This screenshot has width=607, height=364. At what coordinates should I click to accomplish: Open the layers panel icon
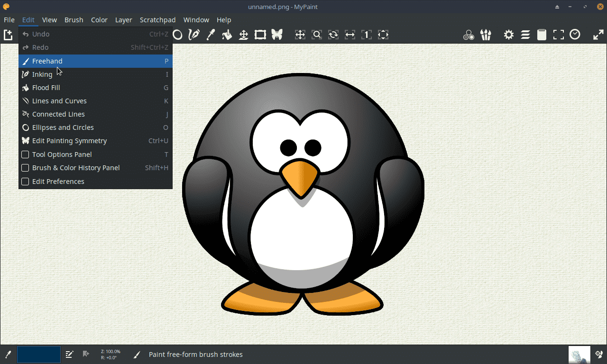click(525, 34)
